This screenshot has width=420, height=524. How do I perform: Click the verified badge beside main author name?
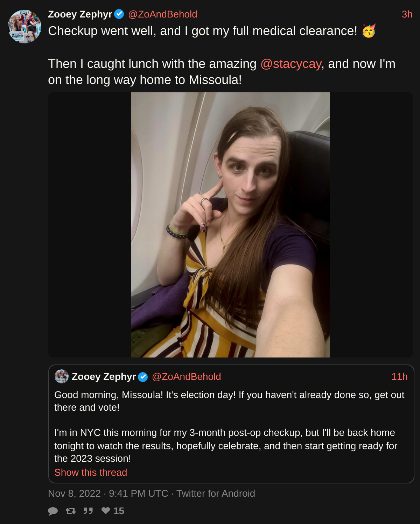119,14
